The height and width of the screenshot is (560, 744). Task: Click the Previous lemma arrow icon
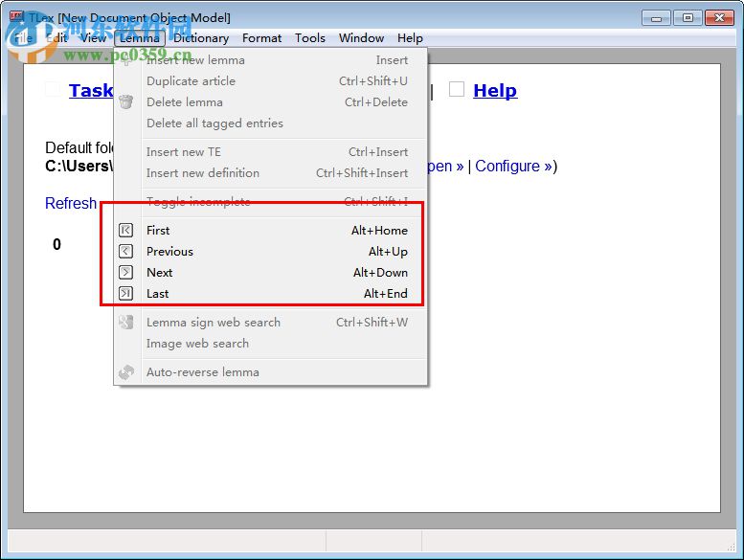point(125,252)
